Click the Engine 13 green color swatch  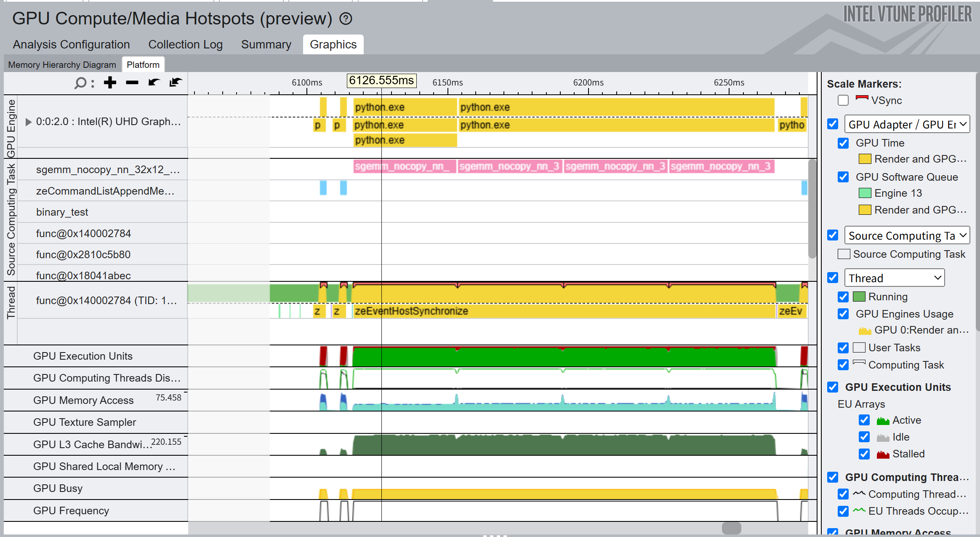865,193
